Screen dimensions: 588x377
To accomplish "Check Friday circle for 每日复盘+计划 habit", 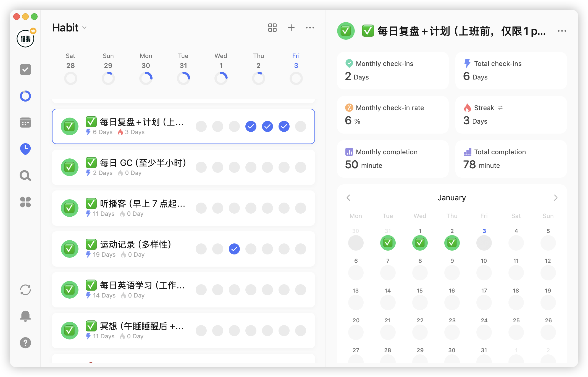I will (x=300, y=126).
